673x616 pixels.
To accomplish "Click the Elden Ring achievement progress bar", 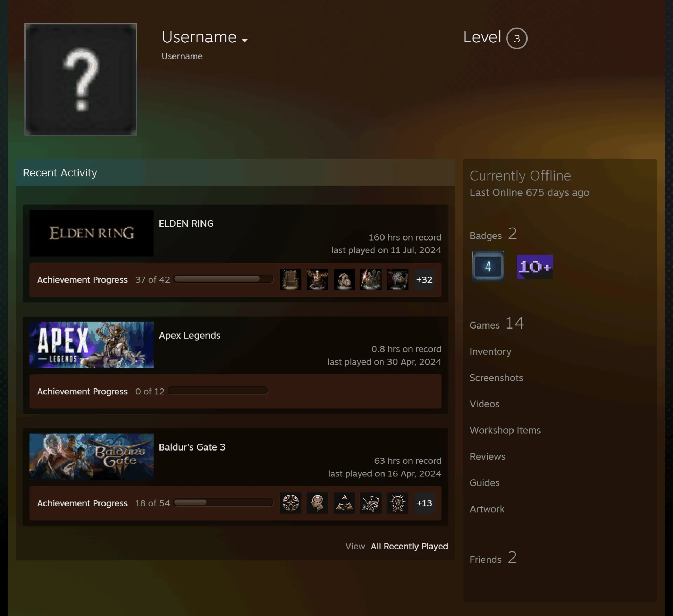I will tap(223, 279).
